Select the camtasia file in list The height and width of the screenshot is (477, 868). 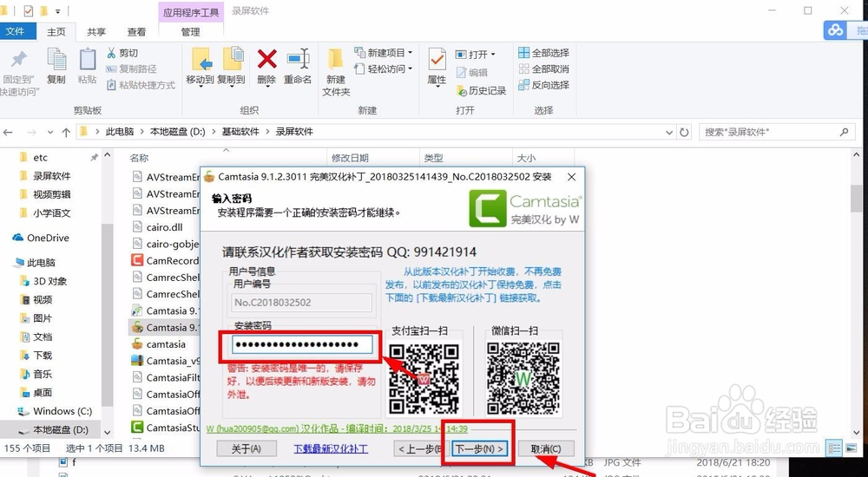pyautogui.click(x=166, y=344)
